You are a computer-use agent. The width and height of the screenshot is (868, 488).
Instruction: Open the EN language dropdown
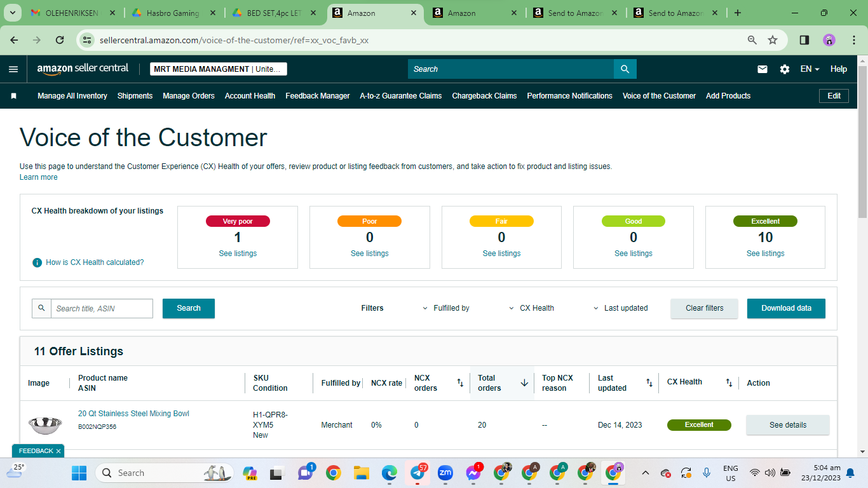810,69
